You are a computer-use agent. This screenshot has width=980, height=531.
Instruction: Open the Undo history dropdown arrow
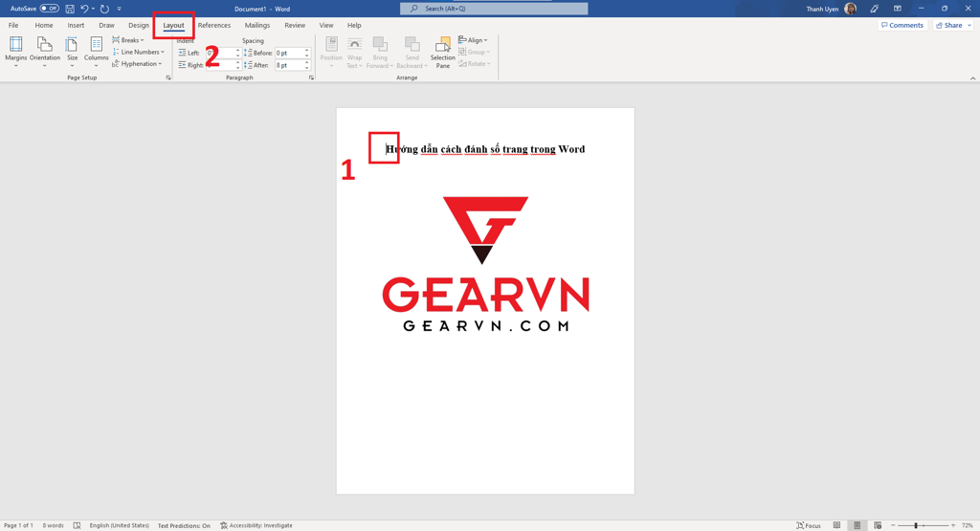click(x=93, y=9)
